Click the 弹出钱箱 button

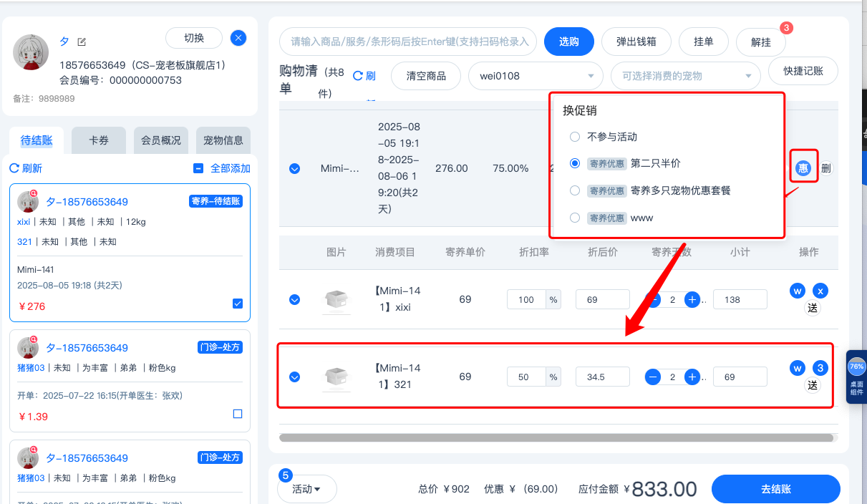coord(636,42)
